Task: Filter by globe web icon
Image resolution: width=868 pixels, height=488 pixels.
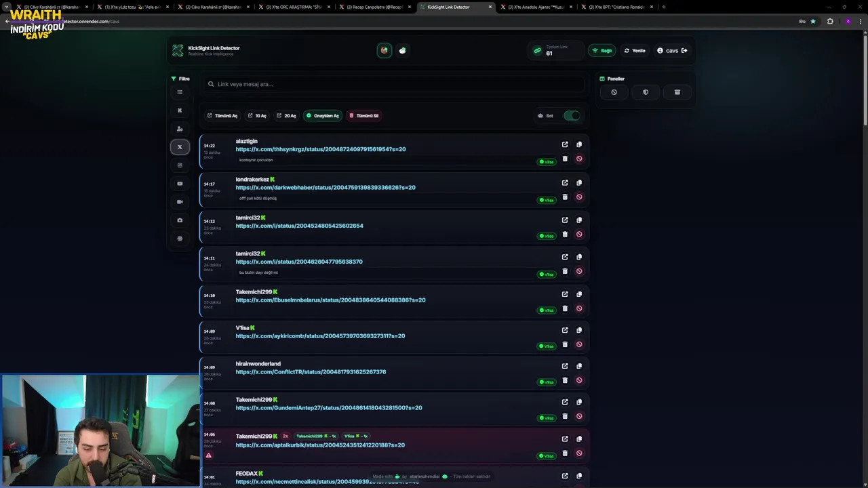Action: click(x=180, y=239)
